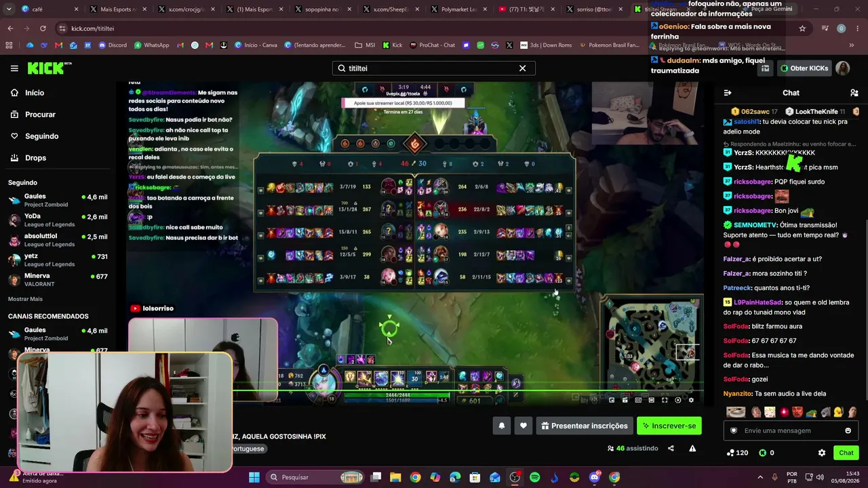Expand the Mostrar Mais followed list
This screenshot has height=488, width=868.
tap(25, 299)
